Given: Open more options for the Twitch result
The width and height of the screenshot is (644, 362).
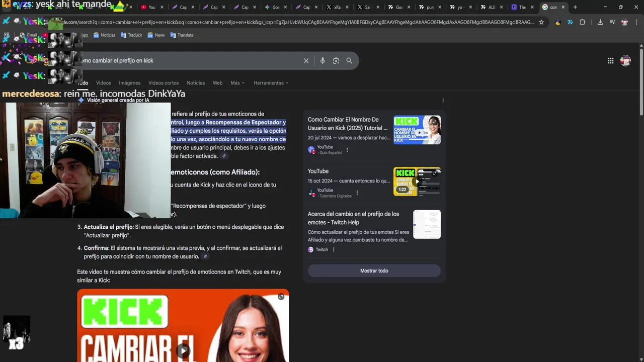Looking at the screenshot, I should point(334,249).
